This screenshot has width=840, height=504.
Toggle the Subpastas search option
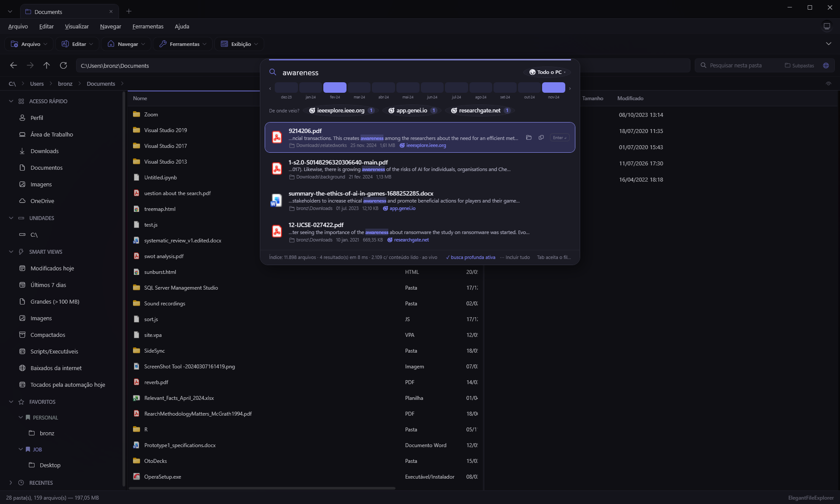(x=799, y=66)
